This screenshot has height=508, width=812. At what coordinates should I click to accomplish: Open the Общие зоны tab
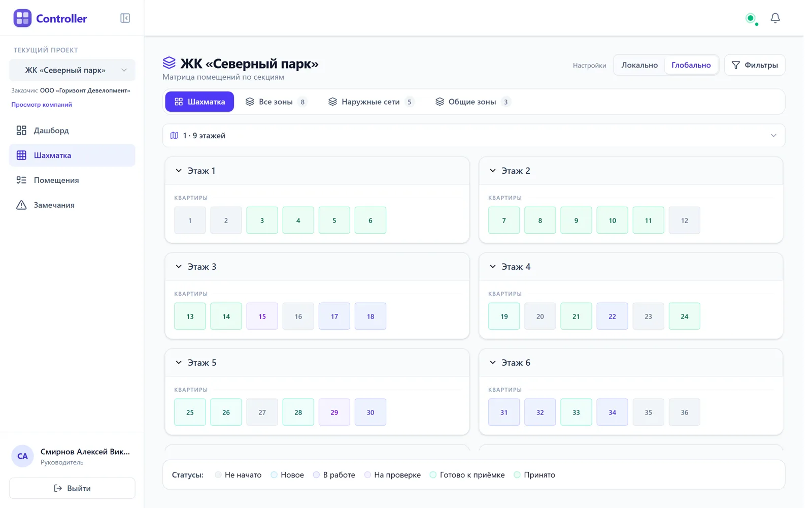(472, 102)
